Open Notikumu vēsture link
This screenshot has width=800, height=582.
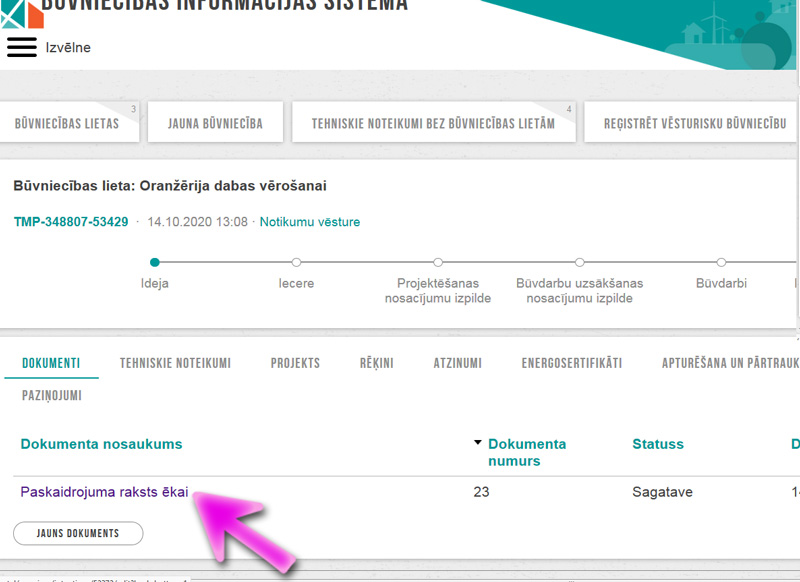[310, 222]
